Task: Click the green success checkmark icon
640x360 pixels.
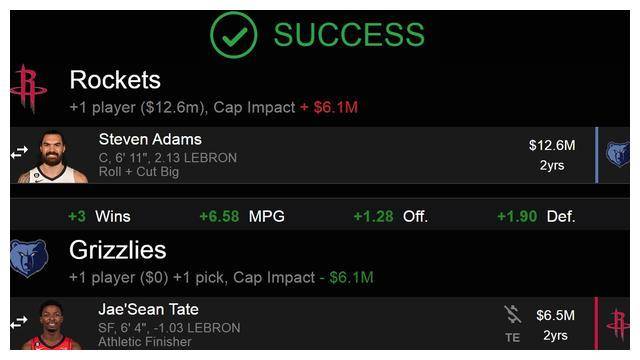Action: 233,35
